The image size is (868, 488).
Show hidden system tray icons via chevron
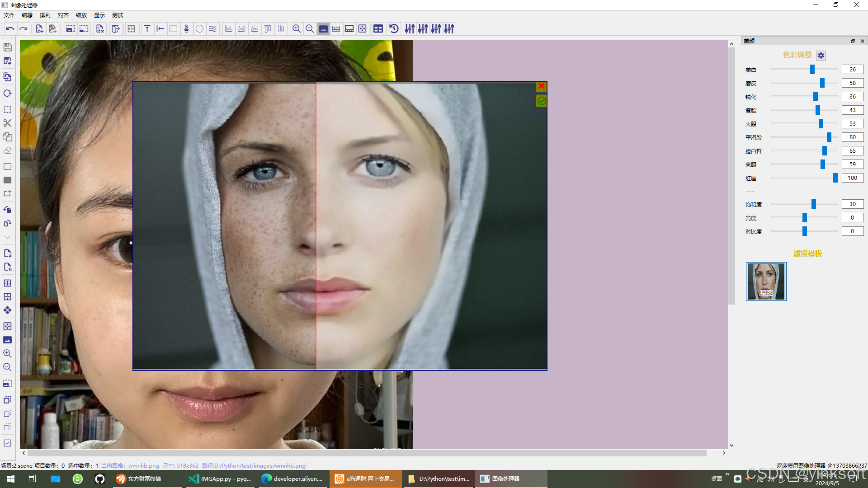pos(727,474)
